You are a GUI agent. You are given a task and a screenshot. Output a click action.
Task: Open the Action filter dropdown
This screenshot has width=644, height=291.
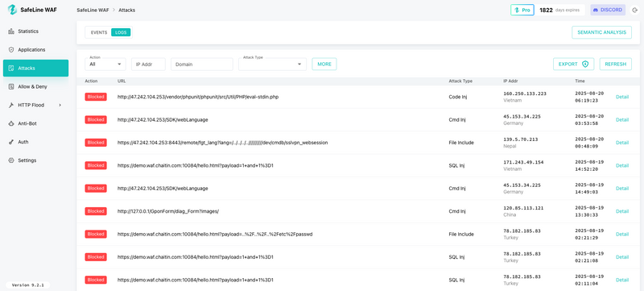(105, 64)
